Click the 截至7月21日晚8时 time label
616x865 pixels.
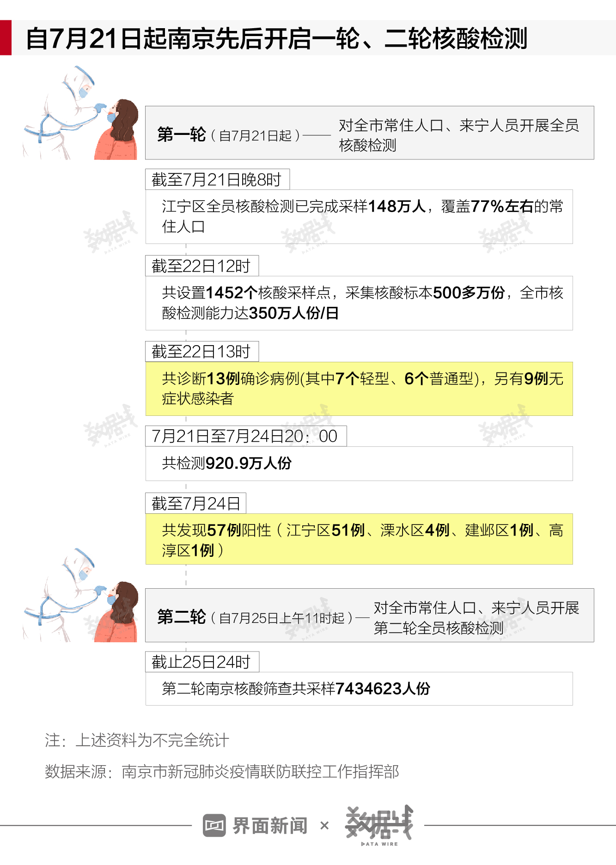tap(217, 179)
